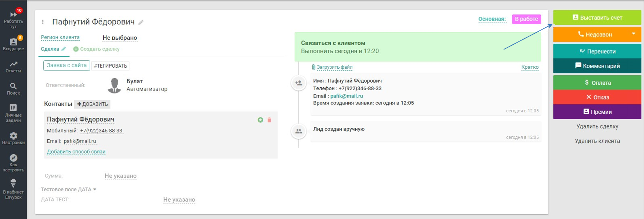The height and width of the screenshot is (219, 644).
Task: Click Удалить сделку
Action: pos(597,127)
